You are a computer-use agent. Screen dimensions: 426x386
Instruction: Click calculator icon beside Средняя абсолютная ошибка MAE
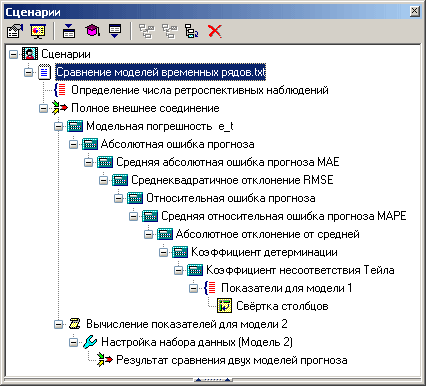pyautogui.click(x=105, y=162)
